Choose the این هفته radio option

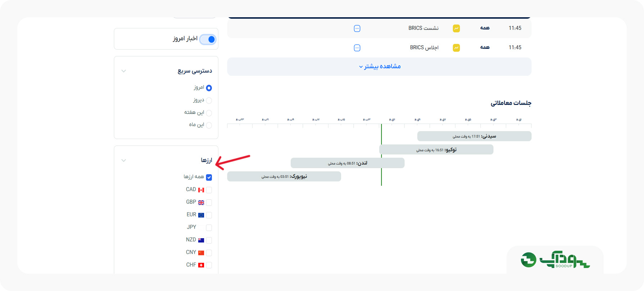209,113
